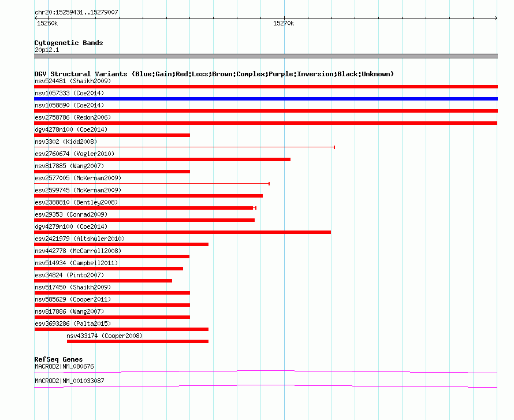Click the esv2599745 (McKernan2009) label

[78, 190]
